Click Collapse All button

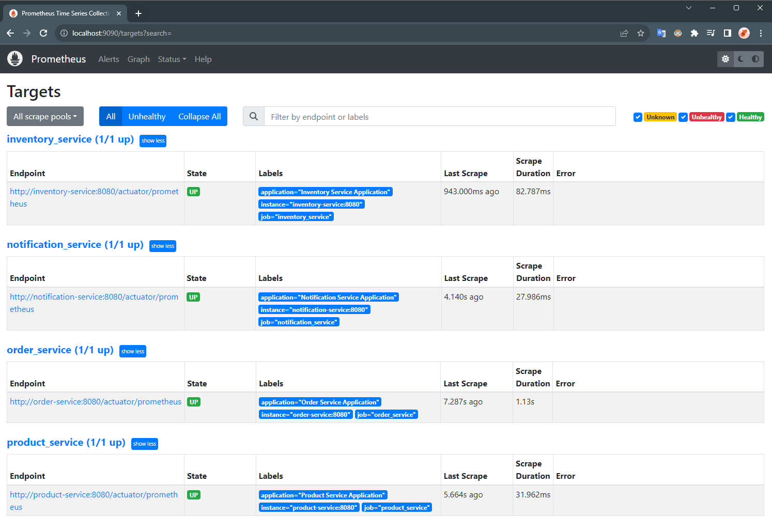199,116
